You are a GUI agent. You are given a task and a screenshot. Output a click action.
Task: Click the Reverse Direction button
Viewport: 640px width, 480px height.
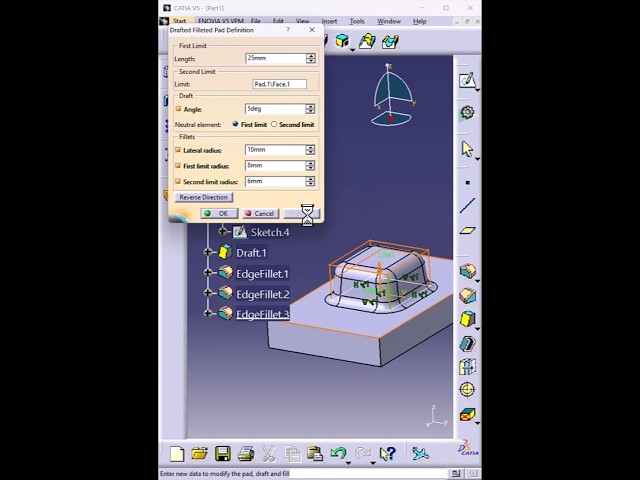click(204, 197)
